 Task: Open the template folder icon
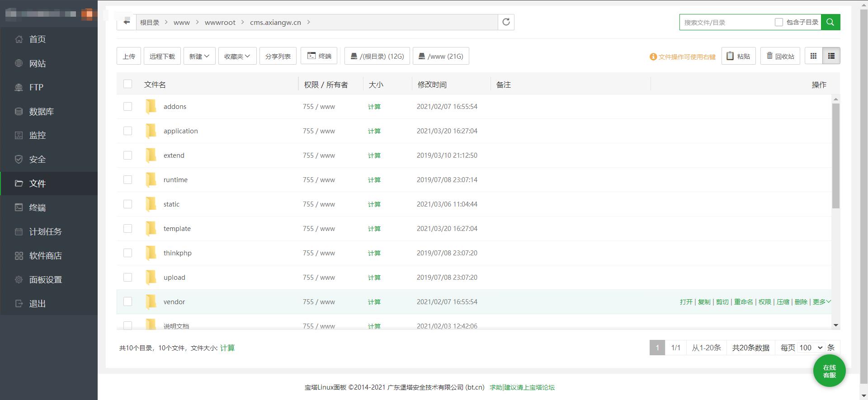[x=151, y=229]
